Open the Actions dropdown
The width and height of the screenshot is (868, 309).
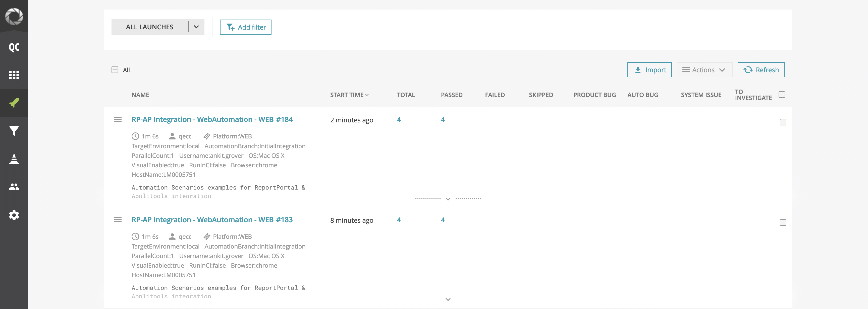click(704, 70)
